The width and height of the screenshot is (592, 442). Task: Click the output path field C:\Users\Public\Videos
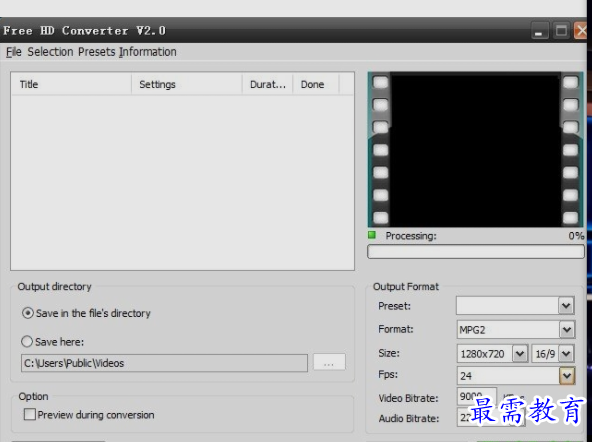point(164,363)
